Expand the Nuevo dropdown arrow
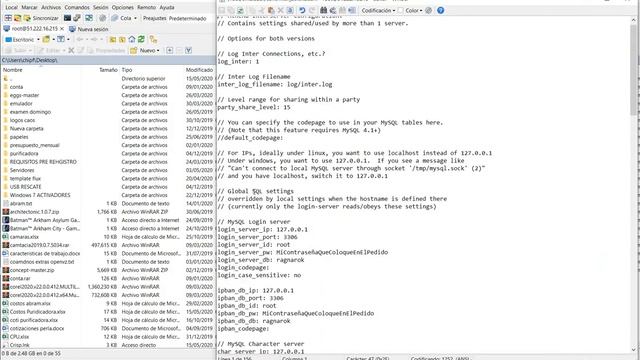 pos(158,51)
